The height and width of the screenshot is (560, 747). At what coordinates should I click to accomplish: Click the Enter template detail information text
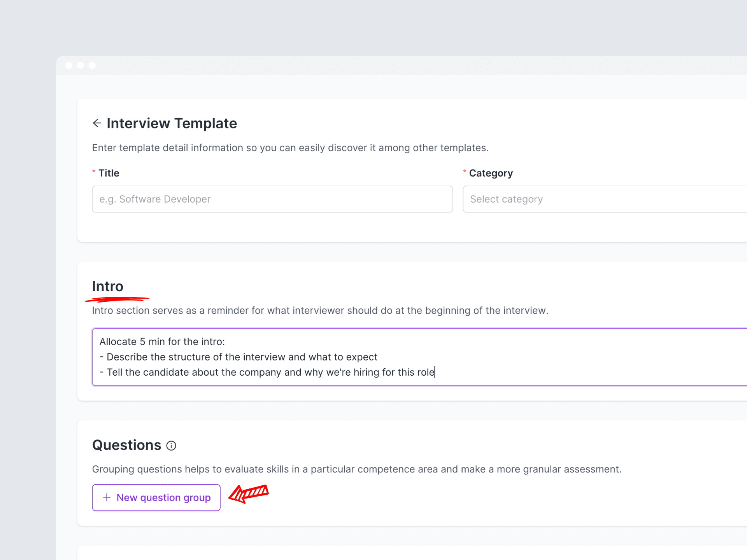tap(290, 148)
